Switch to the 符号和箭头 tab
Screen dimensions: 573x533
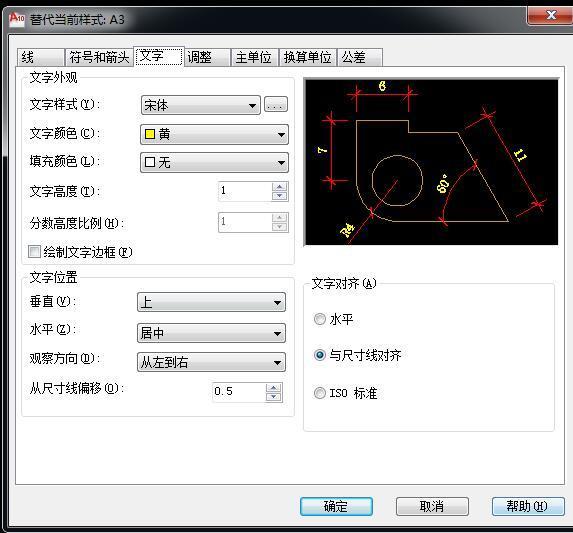[x=99, y=57]
